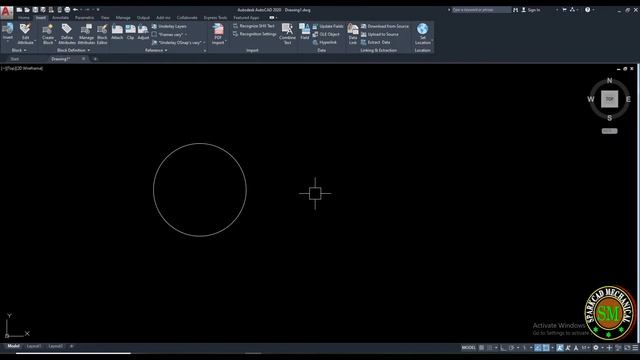
Task: Click Sign In in the title bar
Action: click(531, 10)
